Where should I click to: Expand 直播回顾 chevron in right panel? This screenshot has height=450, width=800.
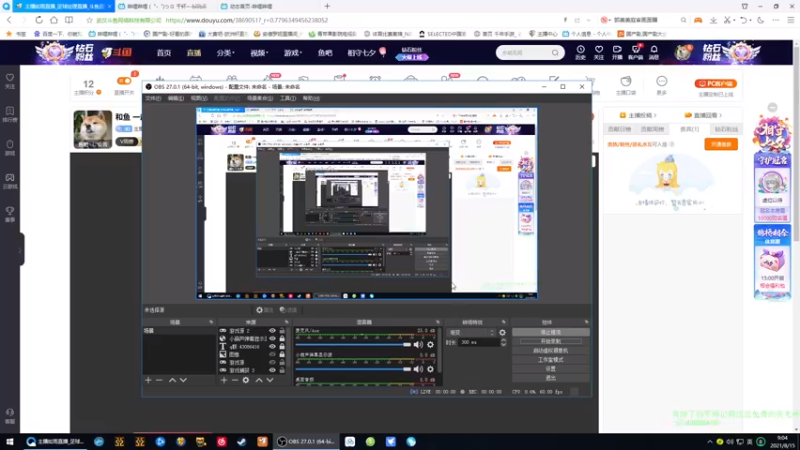coord(720,115)
